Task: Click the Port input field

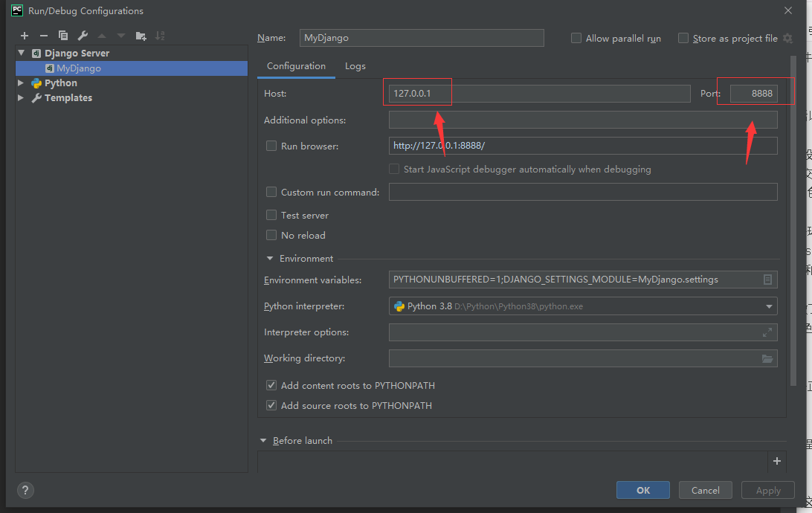Action: (753, 94)
